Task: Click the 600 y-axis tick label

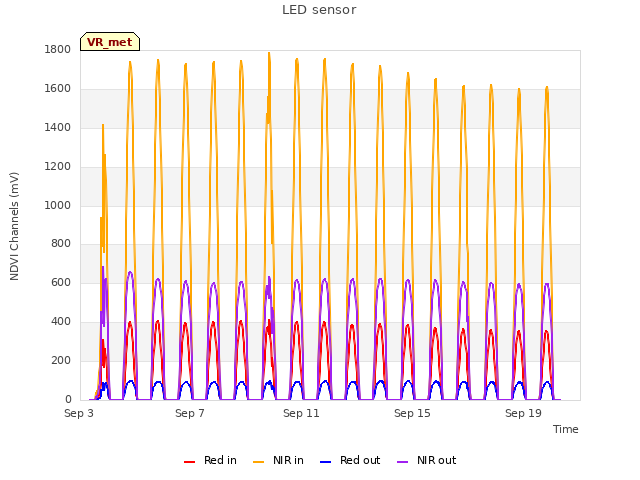Action: (61, 283)
